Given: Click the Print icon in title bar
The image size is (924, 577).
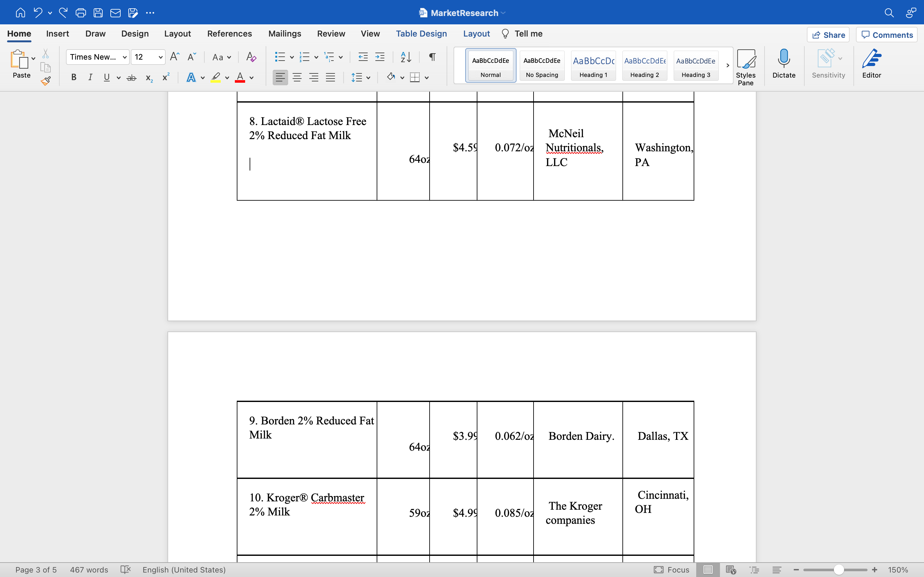Looking at the screenshot, I should point(81,13).
